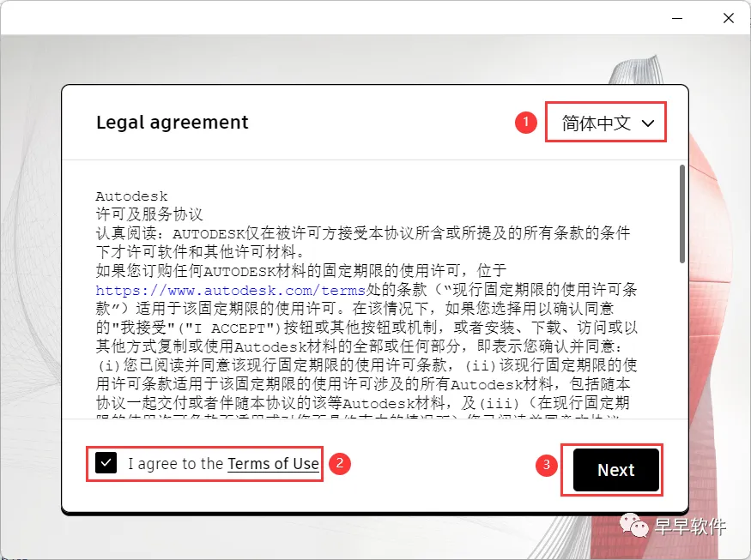Click the 许可及服务协议 title line
This screenshot has width=751, height=560.
point(149,214)
